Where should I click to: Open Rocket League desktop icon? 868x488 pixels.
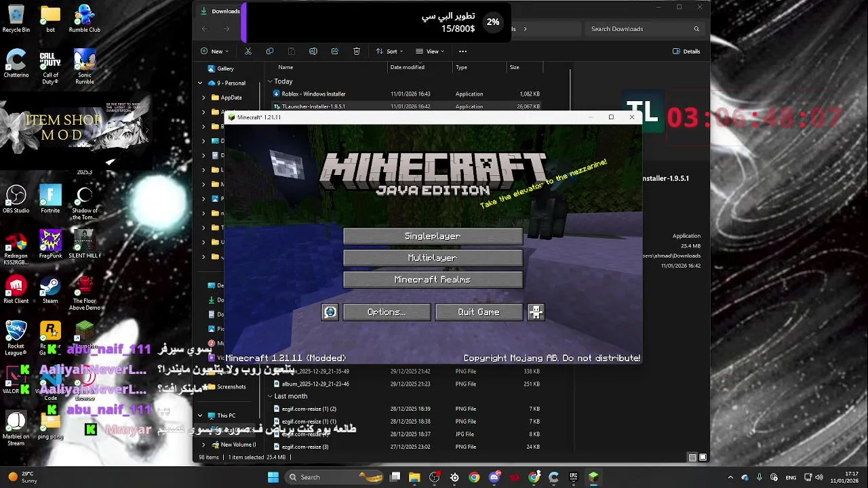point(16,338)
